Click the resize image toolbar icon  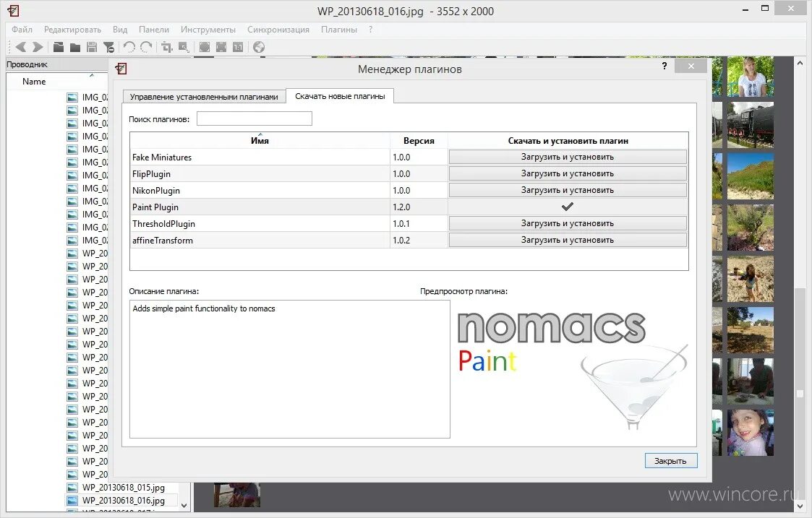click(184, 47)
